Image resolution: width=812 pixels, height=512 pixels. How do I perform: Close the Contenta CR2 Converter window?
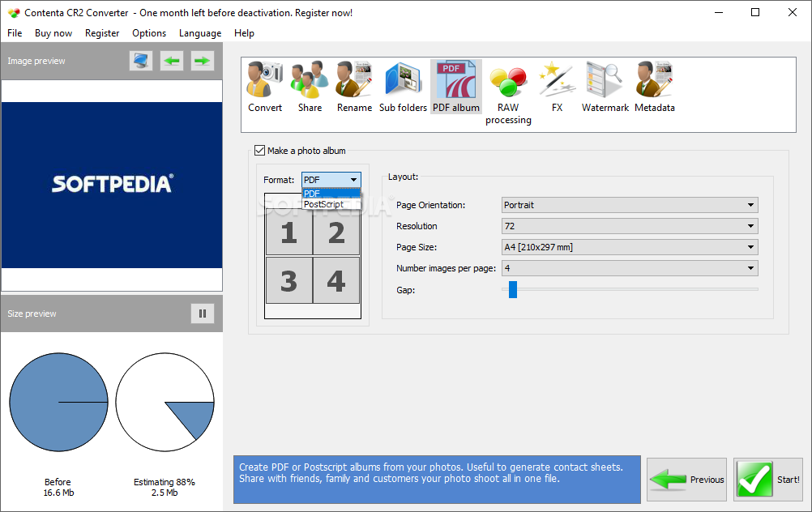click(x=793, y=12)
